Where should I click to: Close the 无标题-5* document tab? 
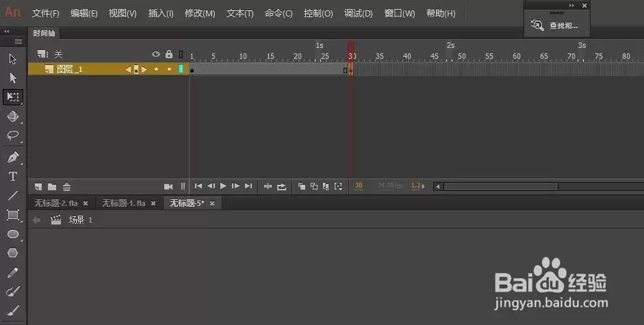[212, 203]
